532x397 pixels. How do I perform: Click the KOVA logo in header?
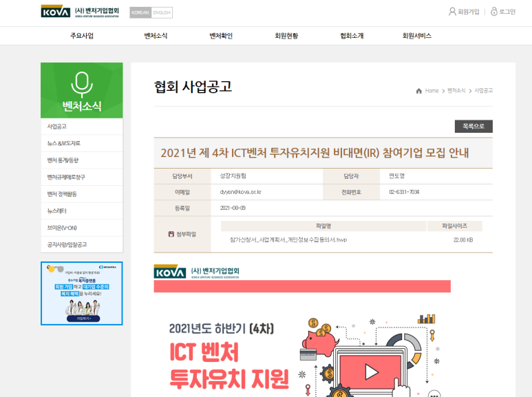(80, 12)
